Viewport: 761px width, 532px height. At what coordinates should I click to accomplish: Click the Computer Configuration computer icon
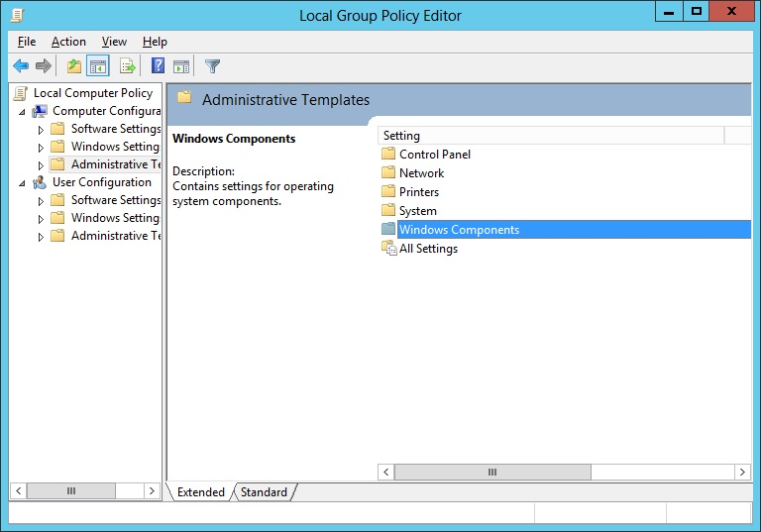40,111
